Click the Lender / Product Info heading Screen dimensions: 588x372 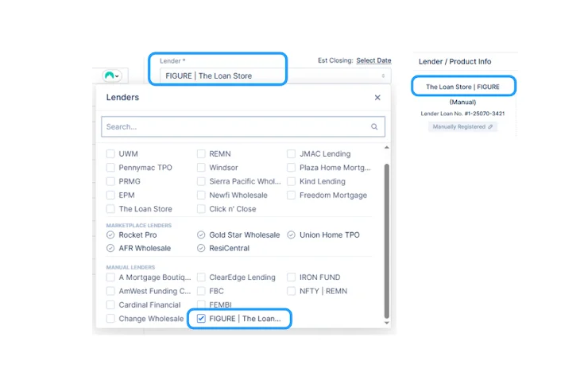click(x=455, y=61)
